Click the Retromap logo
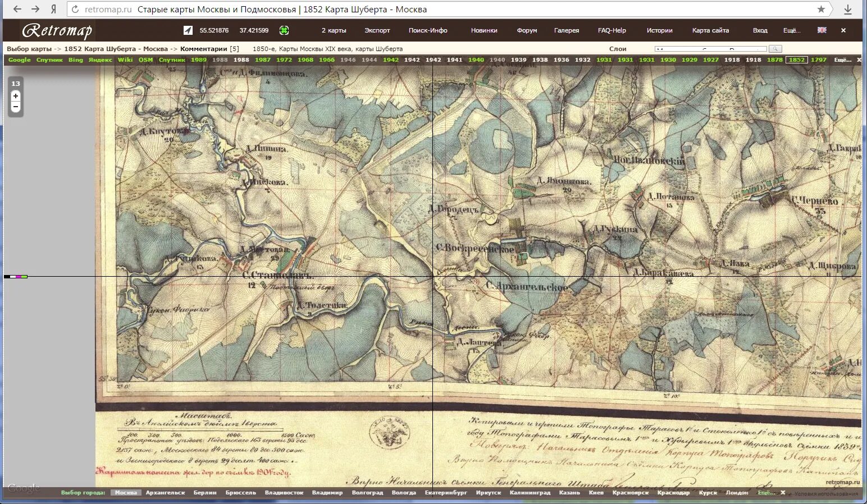Image resolution: width=867 pixels, height=504 pixels. (x=56, y=31)
